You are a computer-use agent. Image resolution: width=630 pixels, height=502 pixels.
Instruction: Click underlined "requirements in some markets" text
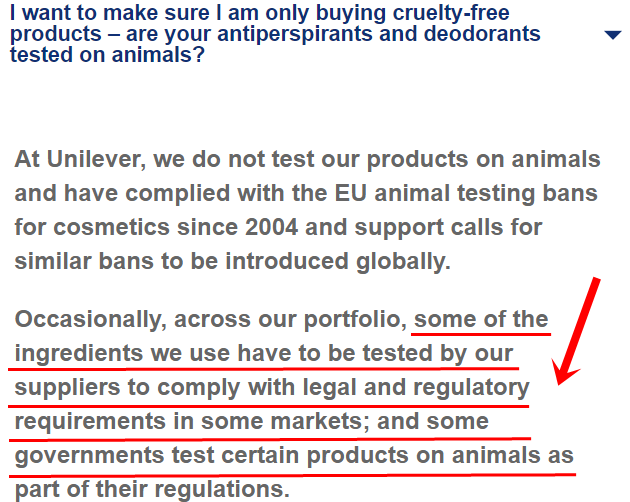pos(176,421)
